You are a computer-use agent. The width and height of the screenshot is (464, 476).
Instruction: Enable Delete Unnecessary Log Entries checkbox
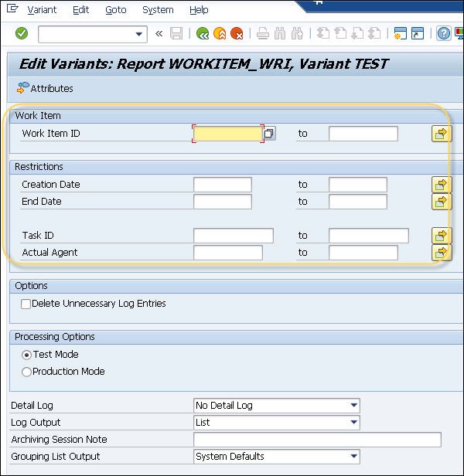[26, 304]
